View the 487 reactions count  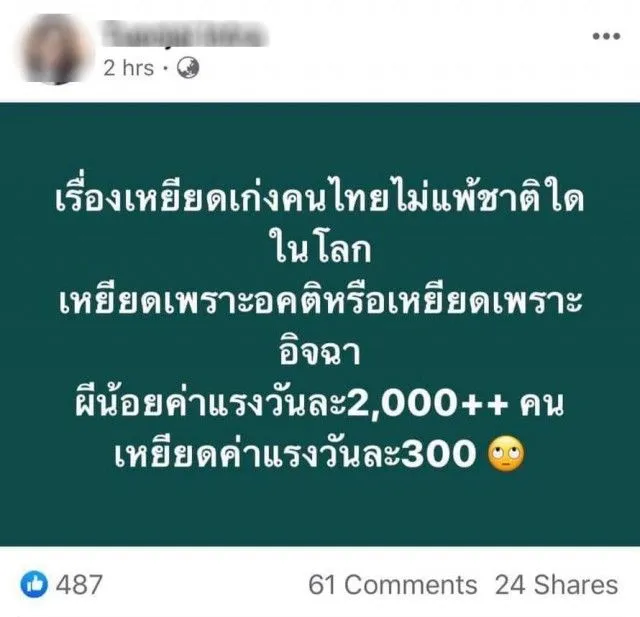tap(79, 584)
